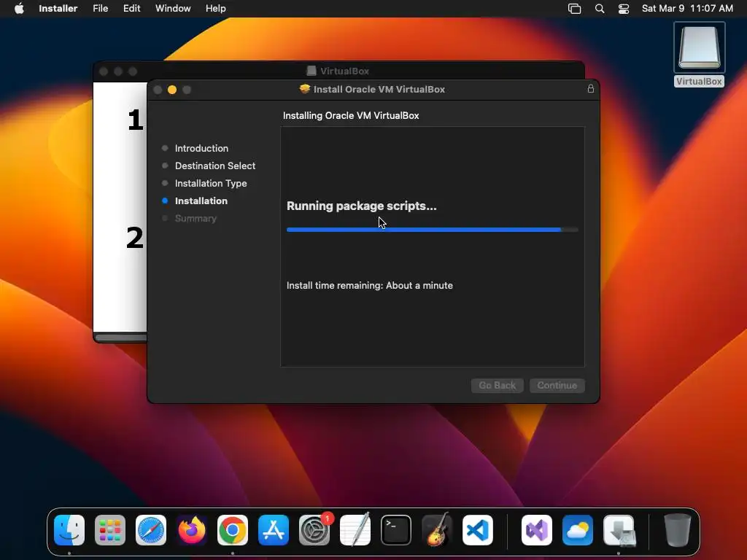Viewport: 747px width, 560px height.
Task: Open System Settings with the badge
Action: (314, 530)
